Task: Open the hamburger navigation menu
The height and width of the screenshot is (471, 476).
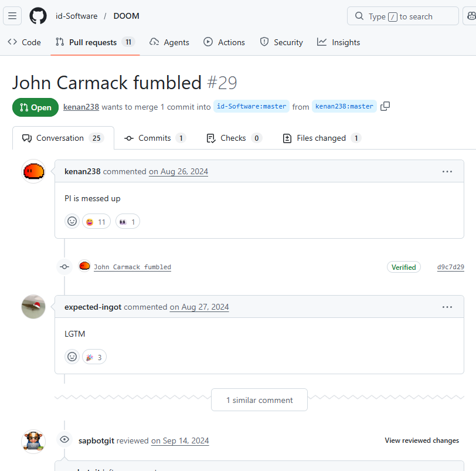Action: (13, 16)
